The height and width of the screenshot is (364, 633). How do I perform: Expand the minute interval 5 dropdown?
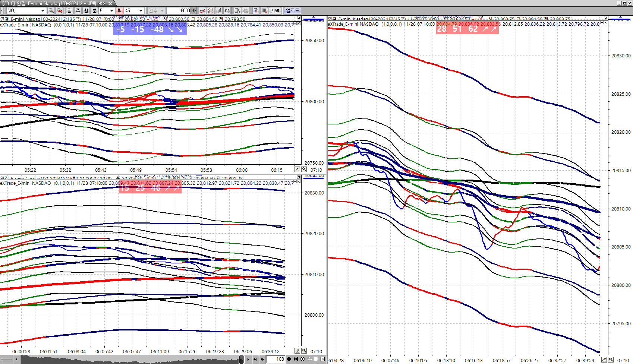click(111, 11)
